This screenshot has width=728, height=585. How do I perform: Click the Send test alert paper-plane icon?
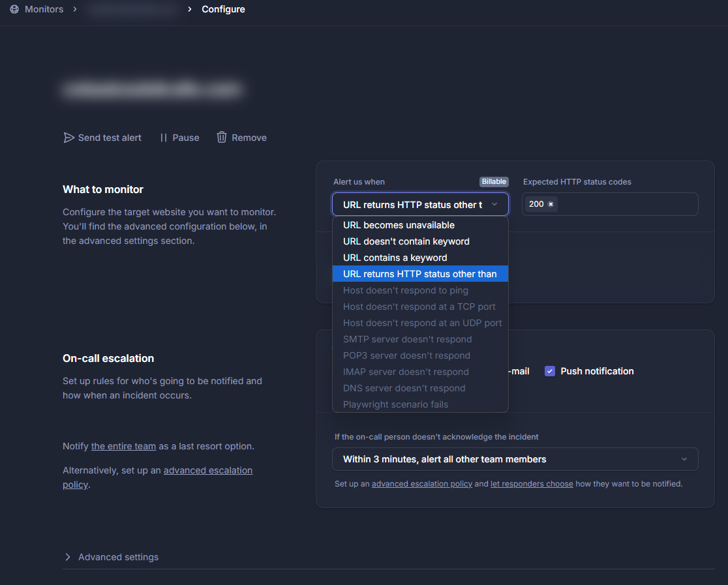[68, 138]
